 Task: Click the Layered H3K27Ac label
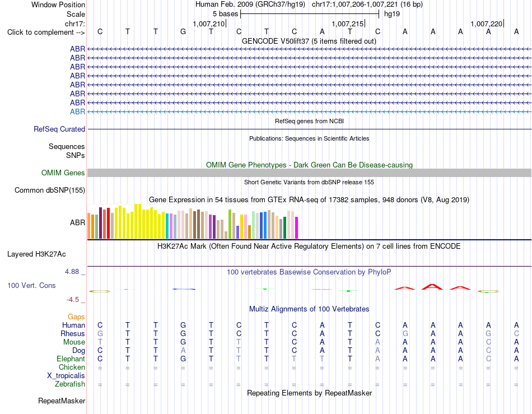(36, 254)
